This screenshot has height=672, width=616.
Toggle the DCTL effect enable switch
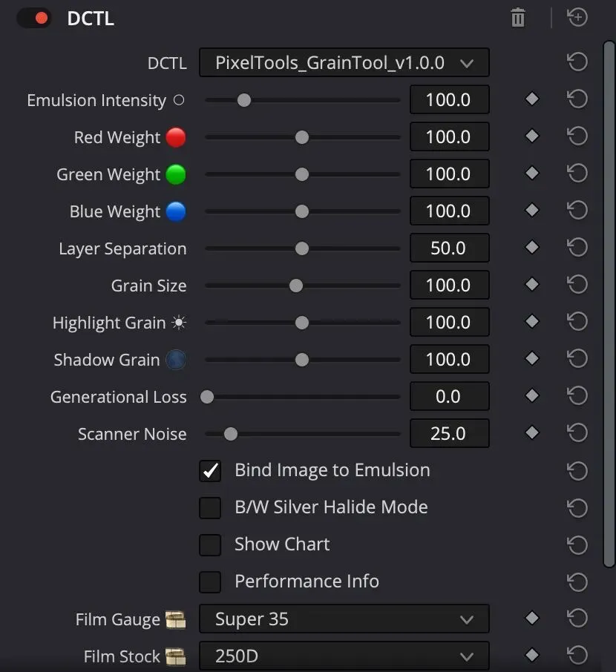click(x=34, y=19)
